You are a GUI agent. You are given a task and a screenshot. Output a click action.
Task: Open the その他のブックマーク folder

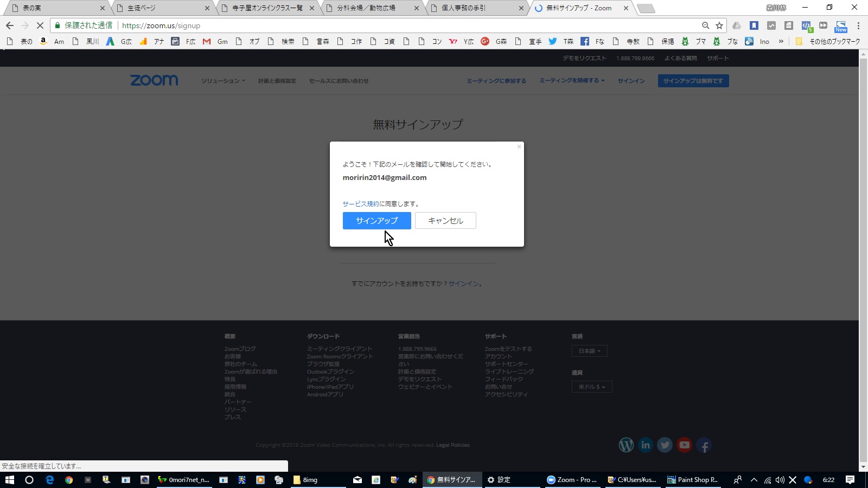pos(828,41)
